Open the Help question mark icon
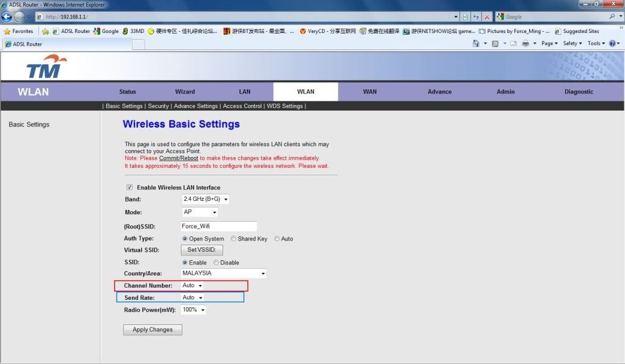The height and width of the screenshot is (364, 625). point(612,43)
